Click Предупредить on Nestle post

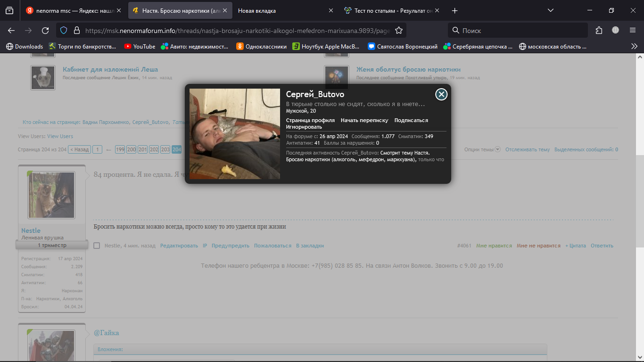coord(231,246)
